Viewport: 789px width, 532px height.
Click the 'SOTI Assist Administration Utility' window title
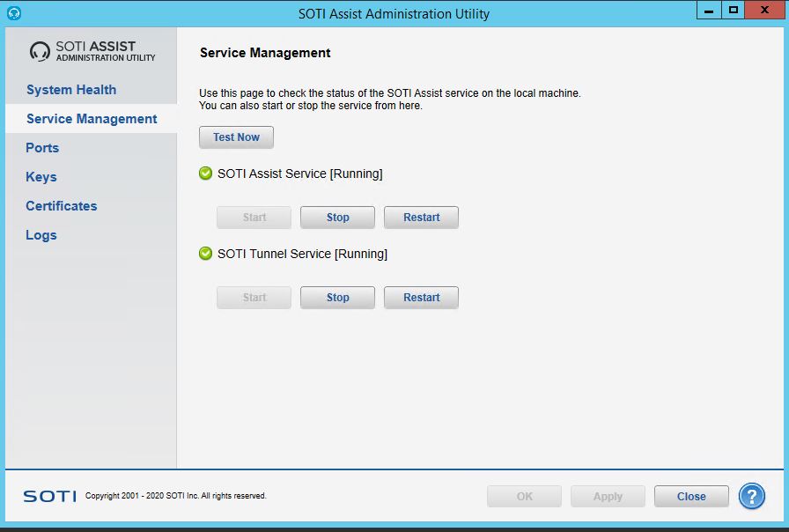[394, 13]
